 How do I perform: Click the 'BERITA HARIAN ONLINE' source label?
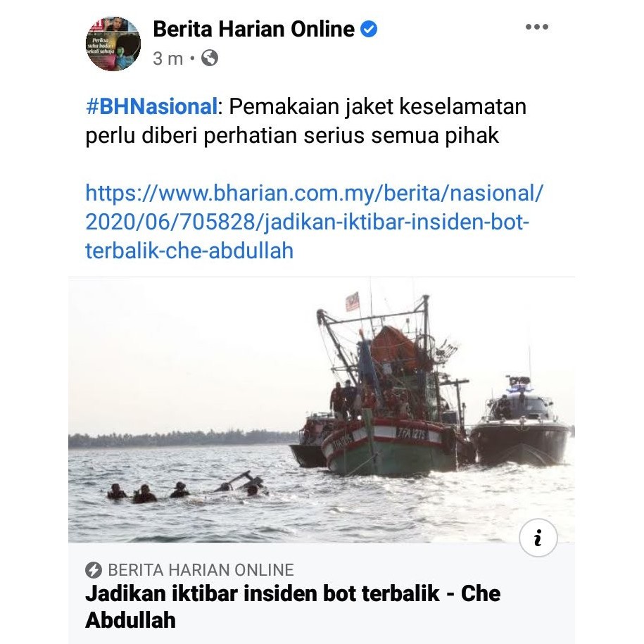point(201,570)
